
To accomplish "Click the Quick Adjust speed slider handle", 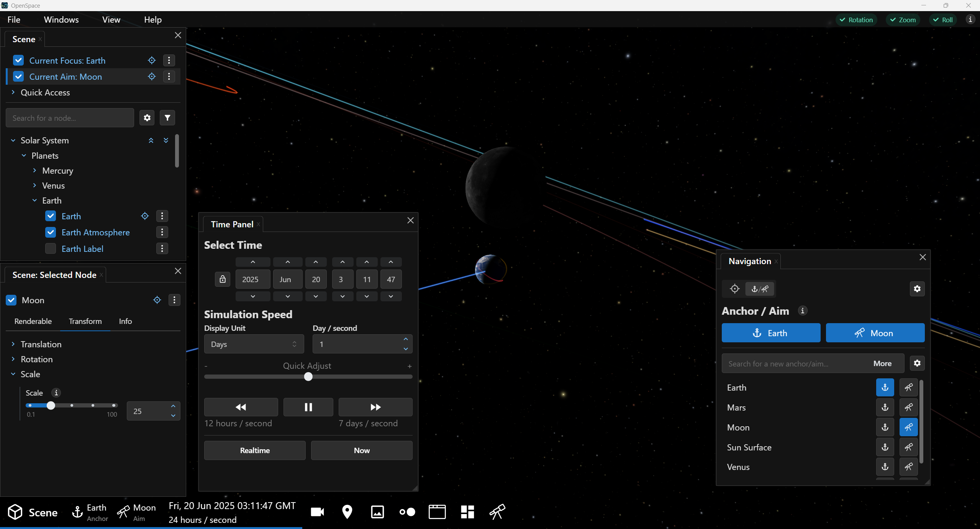I will (x=308, y=377).
